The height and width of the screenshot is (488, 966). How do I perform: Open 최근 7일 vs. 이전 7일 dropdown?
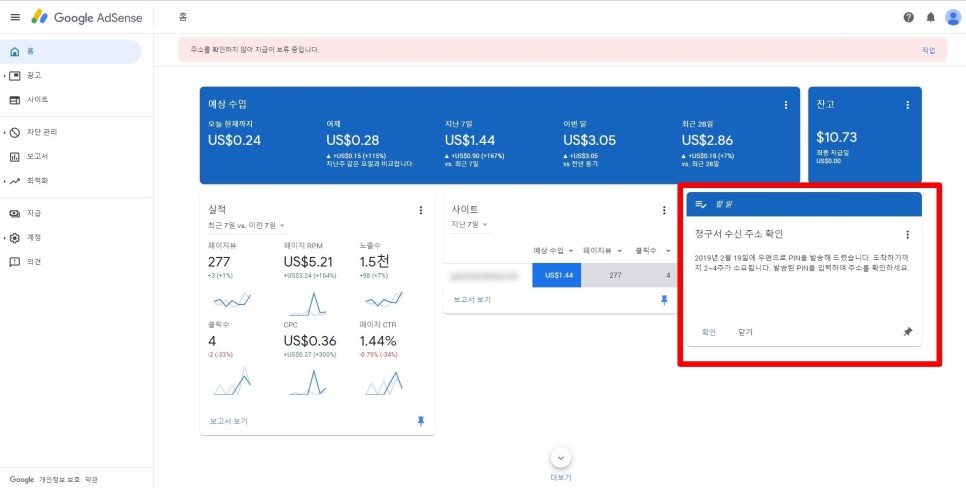click(246, 226)
